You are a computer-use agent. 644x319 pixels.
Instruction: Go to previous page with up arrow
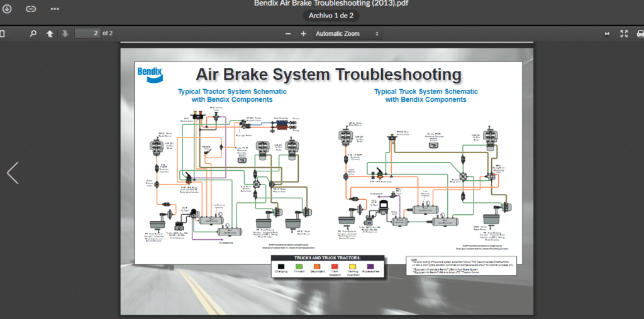point(50,34)
